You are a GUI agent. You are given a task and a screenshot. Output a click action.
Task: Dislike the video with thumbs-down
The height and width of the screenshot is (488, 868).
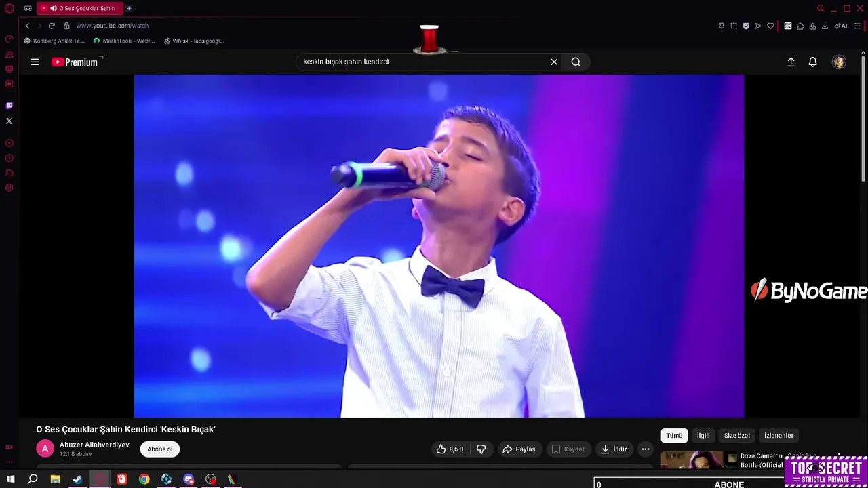(x=481, y=449)
